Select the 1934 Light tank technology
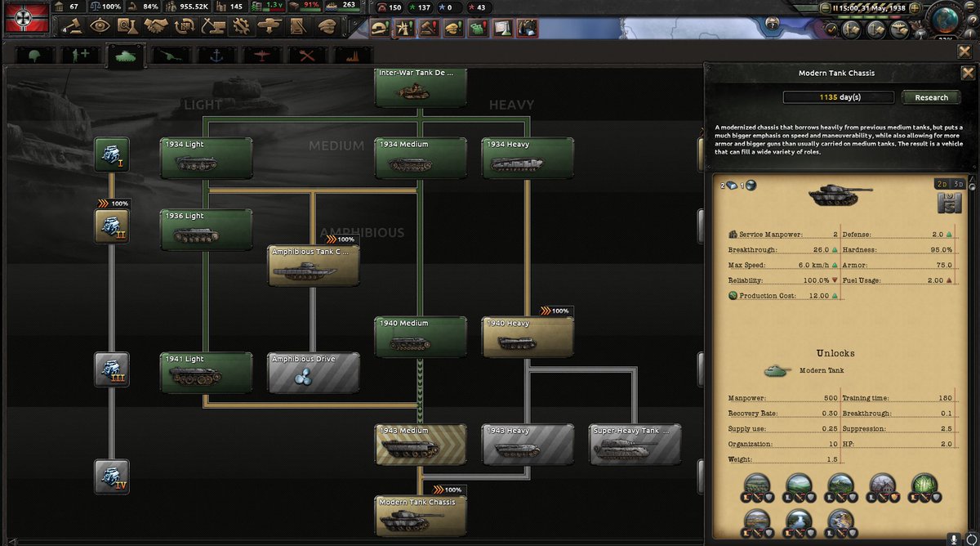 pos(207,158)
